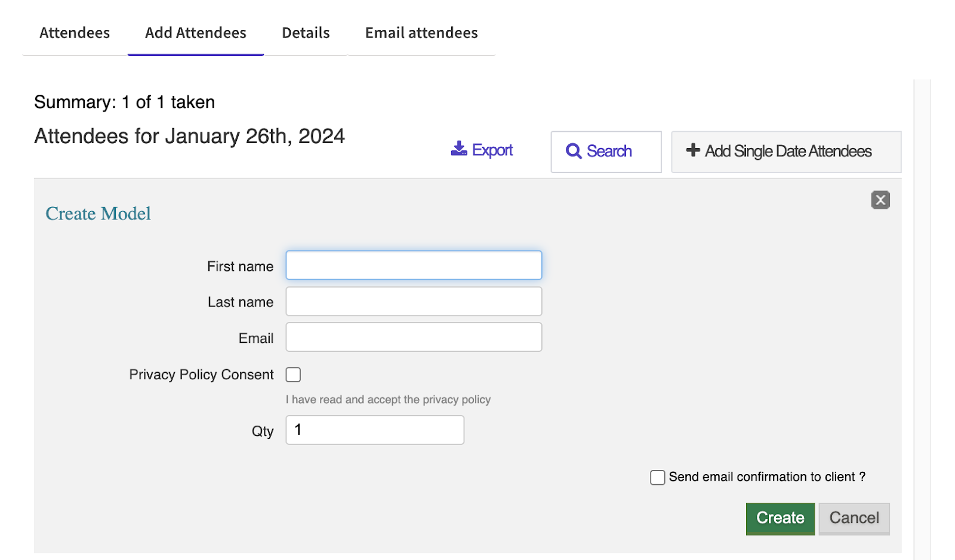955x560 pixels.
Task: Select the Email input box
Action: tap(414, 337)
